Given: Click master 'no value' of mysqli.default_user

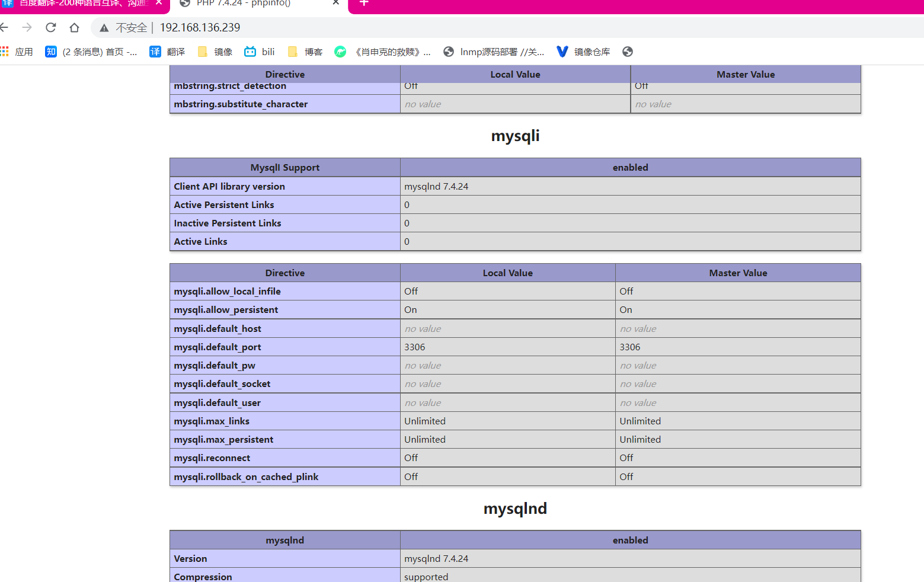Looking at the screenshot, I should point(638,402).
